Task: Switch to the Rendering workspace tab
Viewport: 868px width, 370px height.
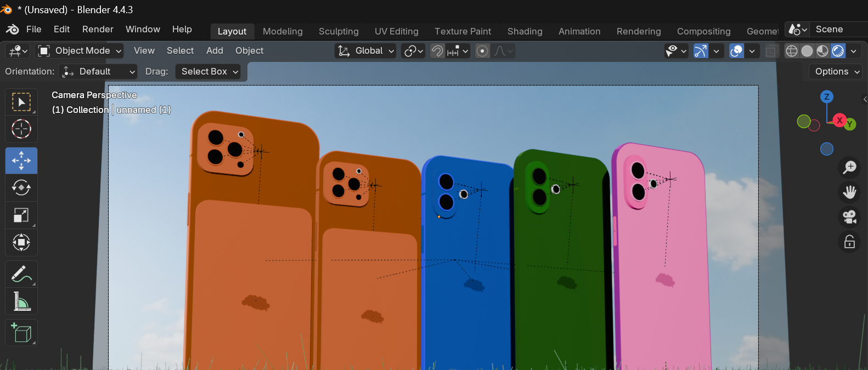Action: (x=639, y=31)
